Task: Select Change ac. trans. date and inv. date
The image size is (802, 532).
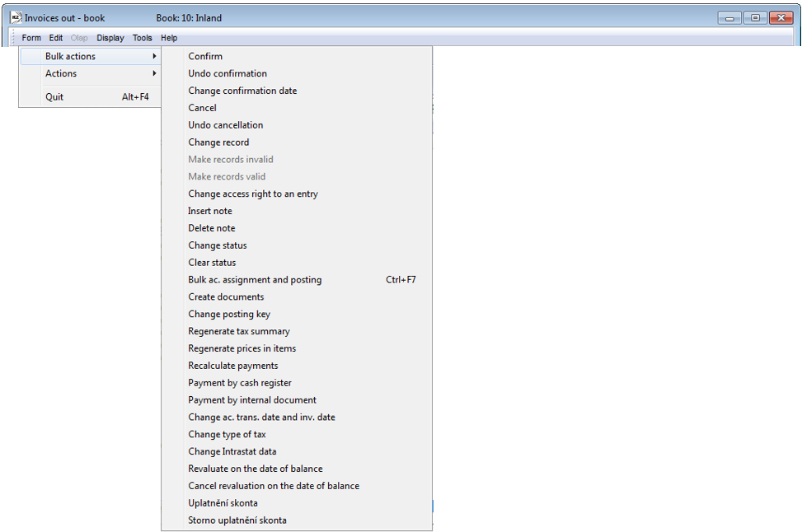Action: (297, 418)
